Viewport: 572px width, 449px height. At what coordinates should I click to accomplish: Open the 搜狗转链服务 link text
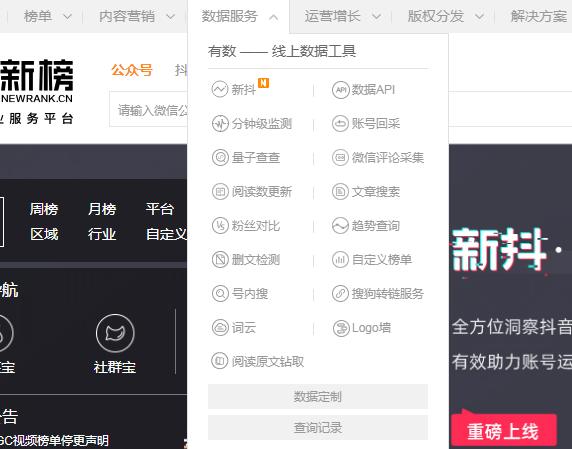388,294
